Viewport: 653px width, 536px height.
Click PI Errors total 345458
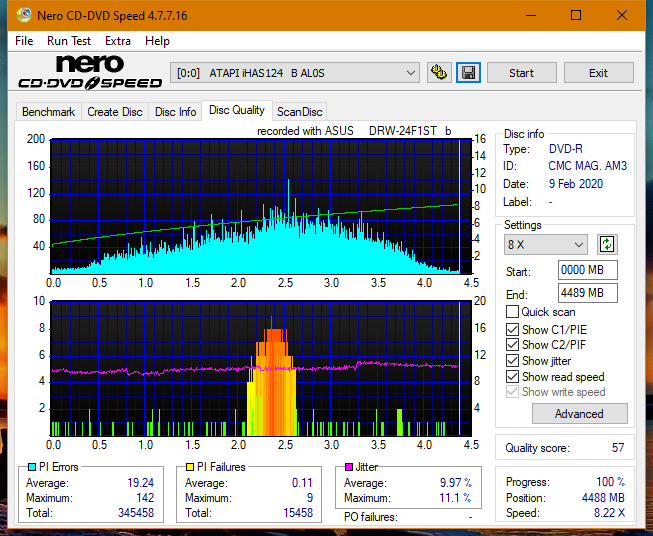click(x=136, y=513)
